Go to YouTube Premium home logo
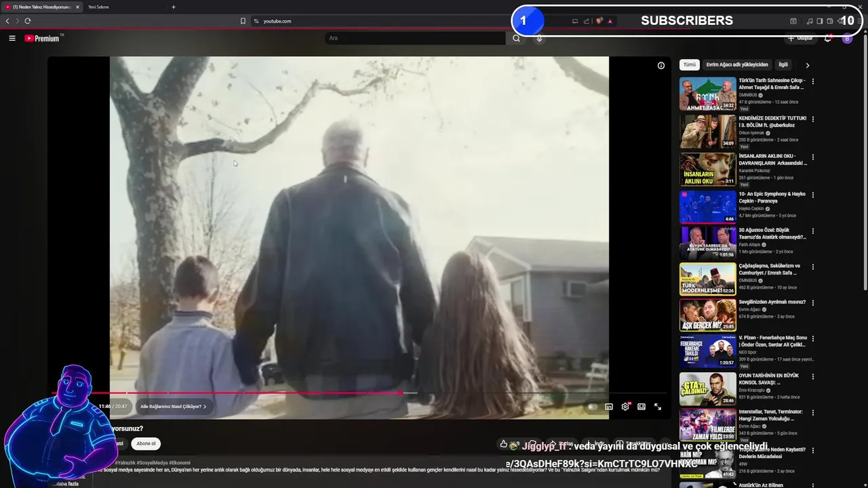The width and height of the screenshot is (868, 488). pyautogui.click(x=43, y=38)
